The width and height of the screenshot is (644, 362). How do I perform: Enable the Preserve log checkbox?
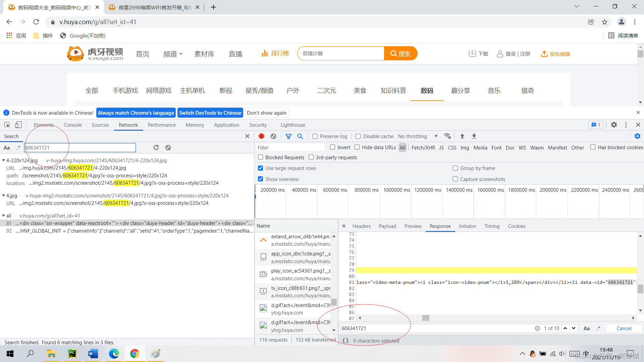pyautogui.click(x=315, y=136)
